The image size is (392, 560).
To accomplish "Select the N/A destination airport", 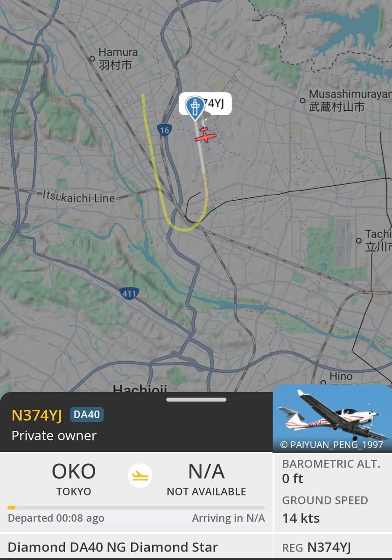I will coord(206,479).
